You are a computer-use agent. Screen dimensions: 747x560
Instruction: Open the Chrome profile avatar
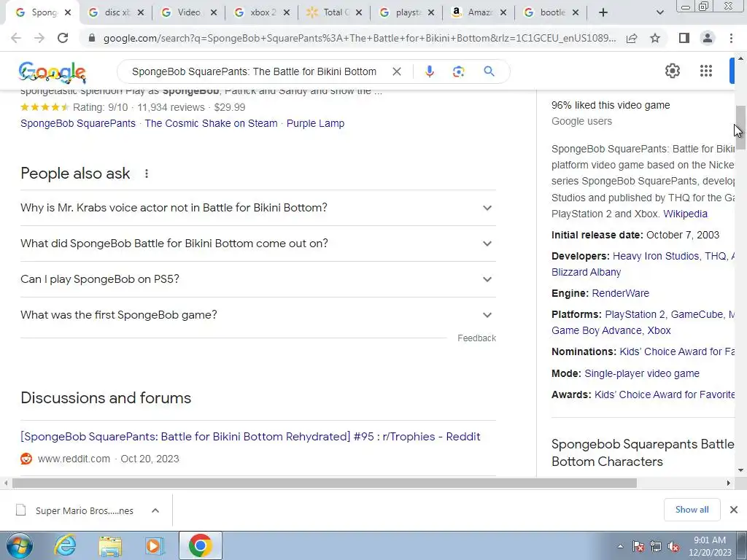[x=708, y=38]
